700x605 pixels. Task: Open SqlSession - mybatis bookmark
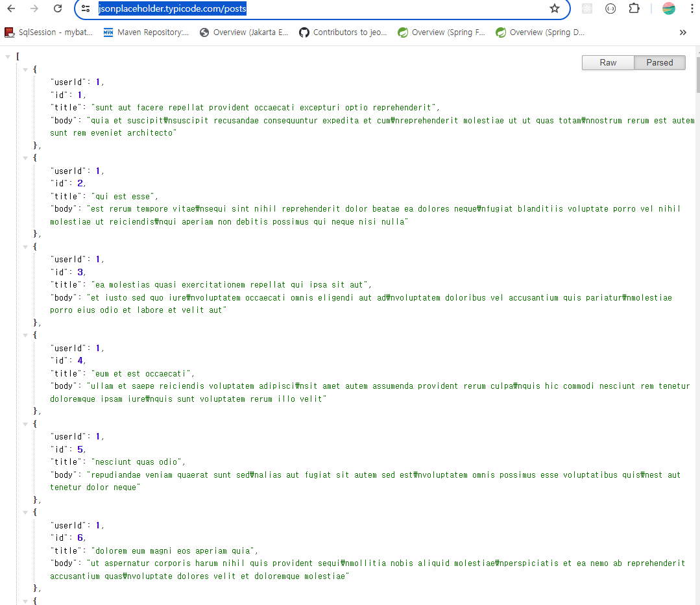pos(48,32)
